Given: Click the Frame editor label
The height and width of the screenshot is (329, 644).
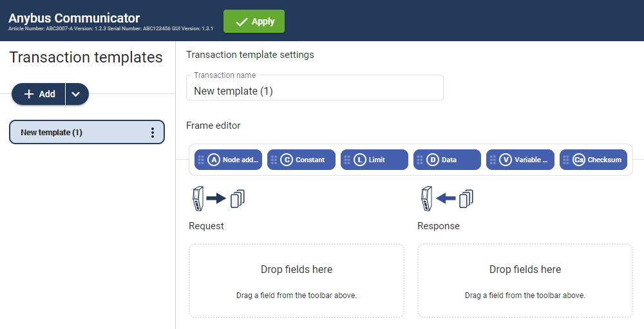Looking at the screenshot, I should click(213, 126).
